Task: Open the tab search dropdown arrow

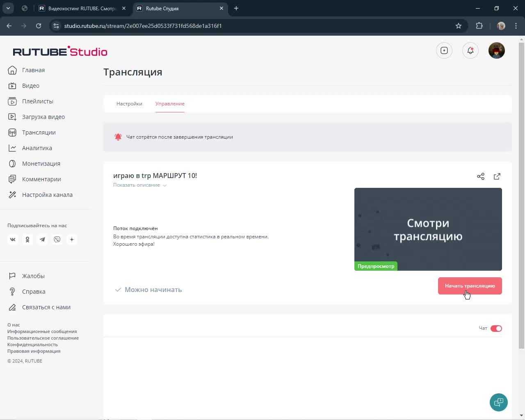Action: 8,8
